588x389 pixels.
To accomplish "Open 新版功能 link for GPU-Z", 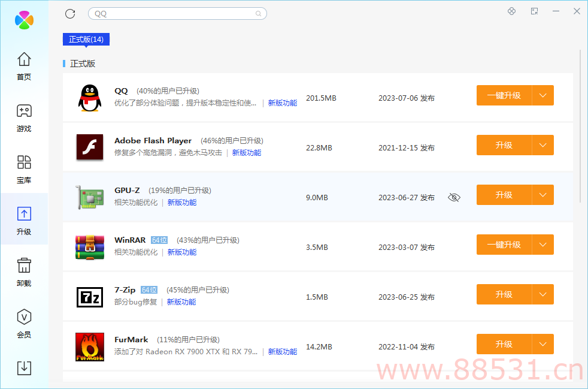I will click(x=182, y=203).
